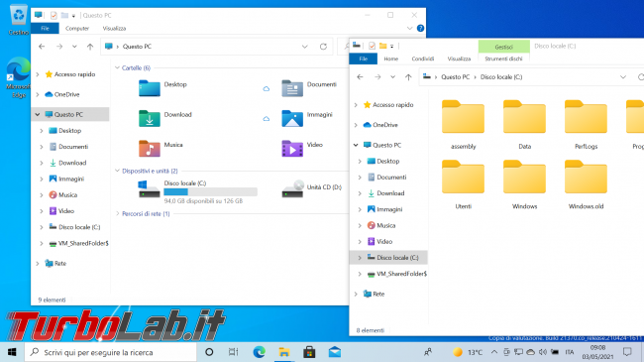This screenshot has width=644, height=362.
Task: Refresh the Questo PC address bar
Action: pos(323,47)
